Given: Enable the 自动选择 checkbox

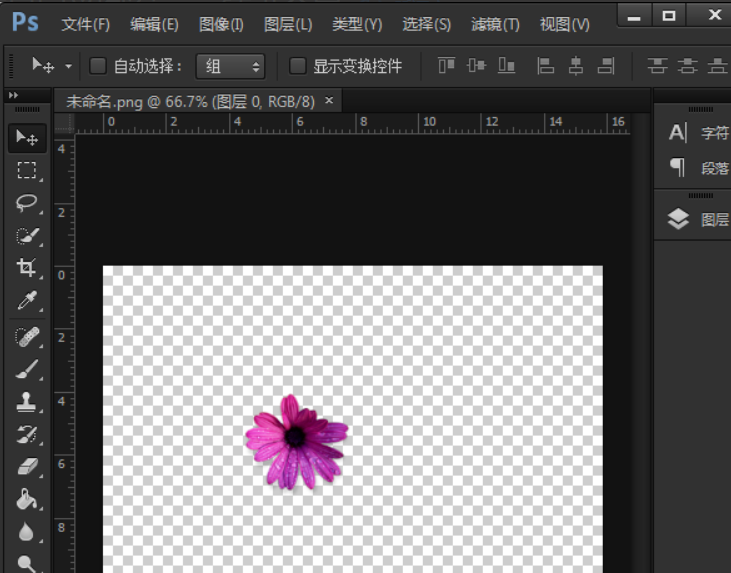Looking at the screenshot, I should [x=97, y=66].
